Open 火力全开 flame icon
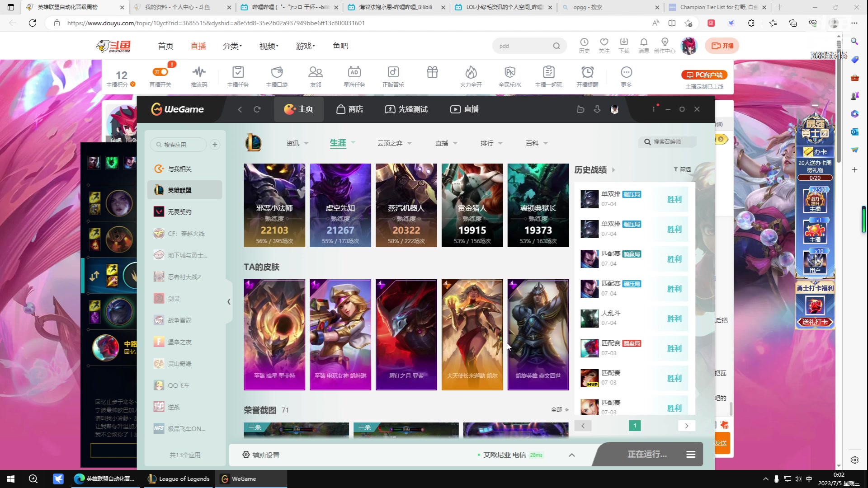The image size is (868, 488). coord(471,76)
